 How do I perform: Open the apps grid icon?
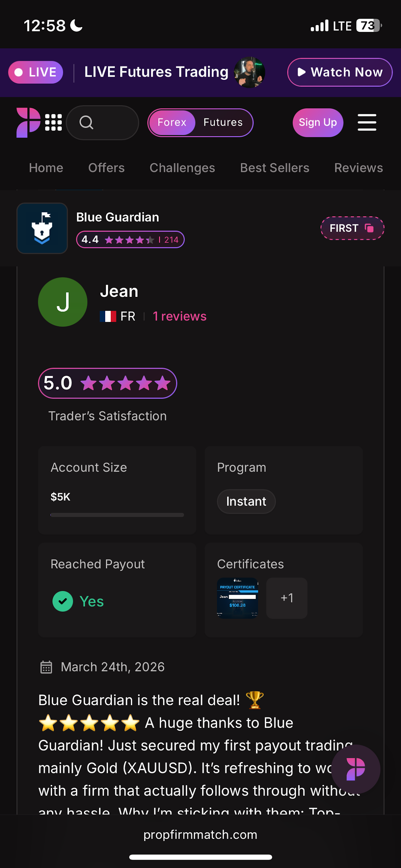pos(53,123)
